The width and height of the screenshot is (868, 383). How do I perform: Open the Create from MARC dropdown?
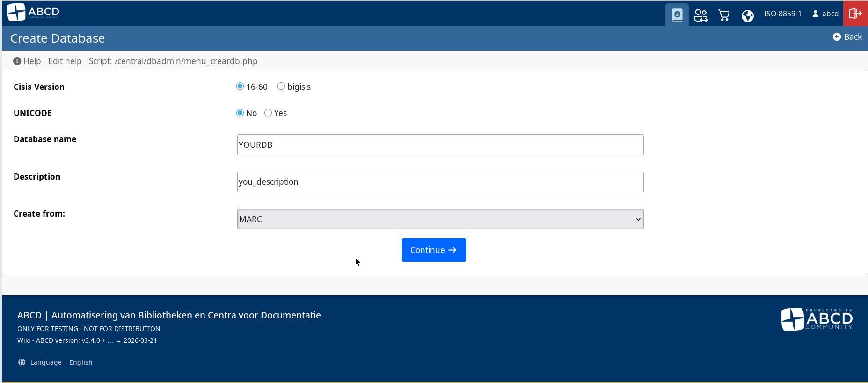tap(440, 219)
